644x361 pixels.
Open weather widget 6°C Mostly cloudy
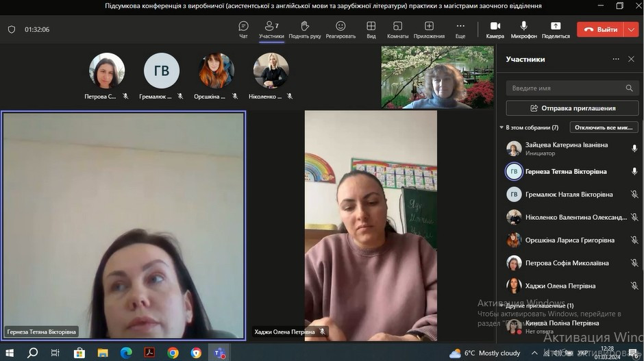coord(484,353)
